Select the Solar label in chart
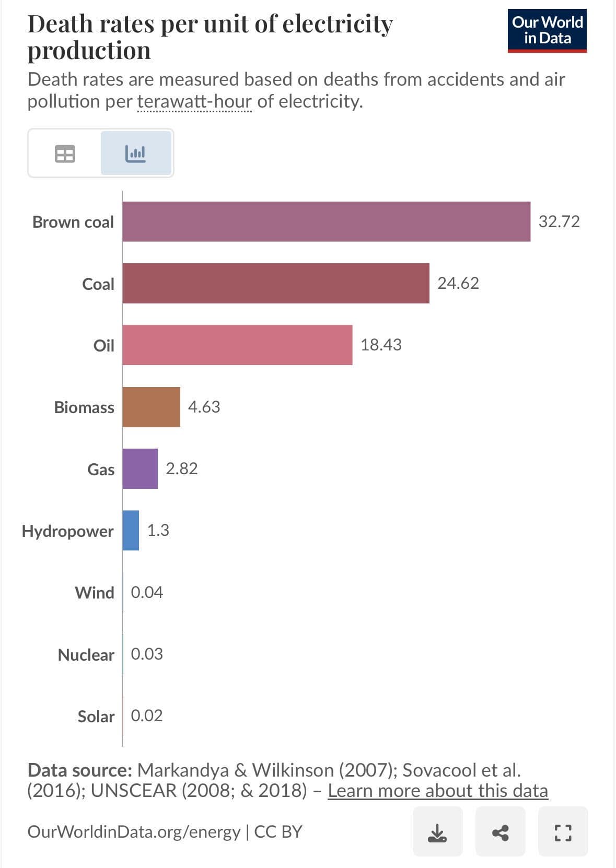616x868 pixels. coord(96,716)
